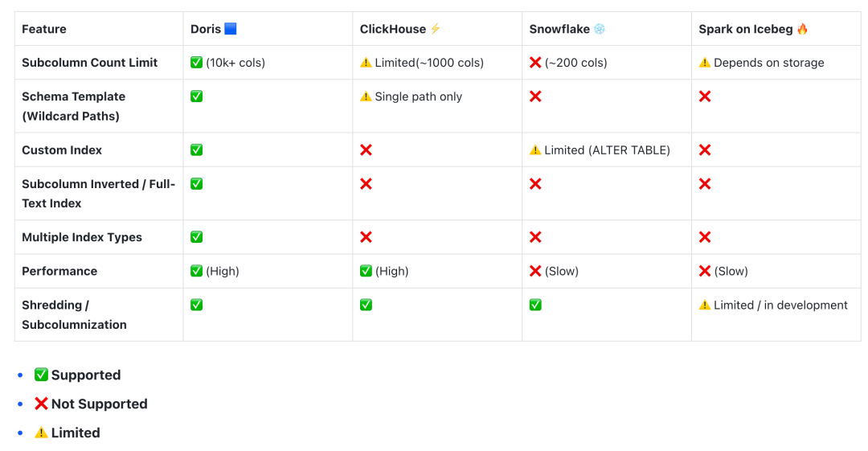Click the green check in Snowflake's Shredding row

[535, 305]
